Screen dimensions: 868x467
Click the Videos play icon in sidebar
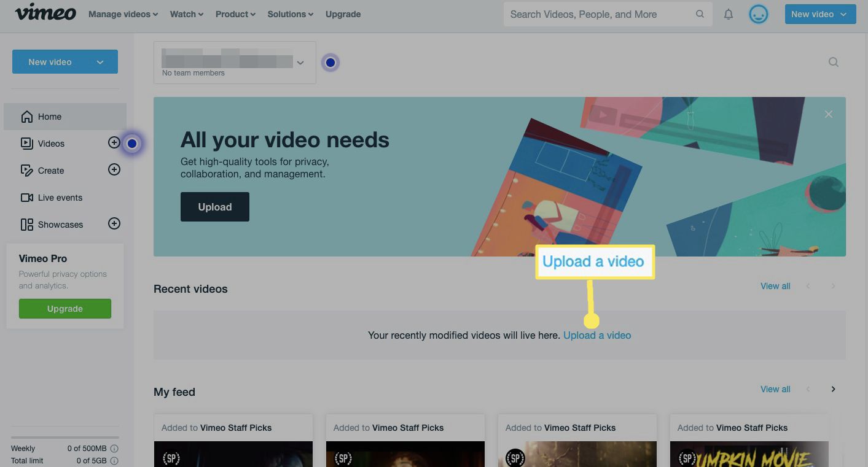coord(26,144)
